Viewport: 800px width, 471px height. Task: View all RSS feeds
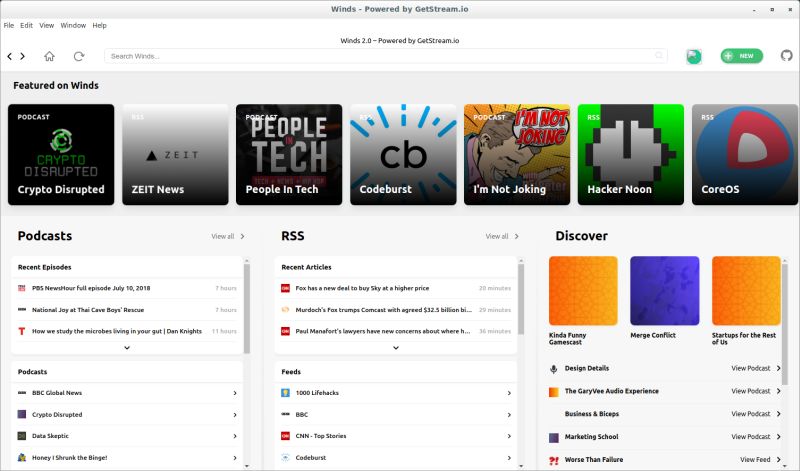(x=502, y=236)
